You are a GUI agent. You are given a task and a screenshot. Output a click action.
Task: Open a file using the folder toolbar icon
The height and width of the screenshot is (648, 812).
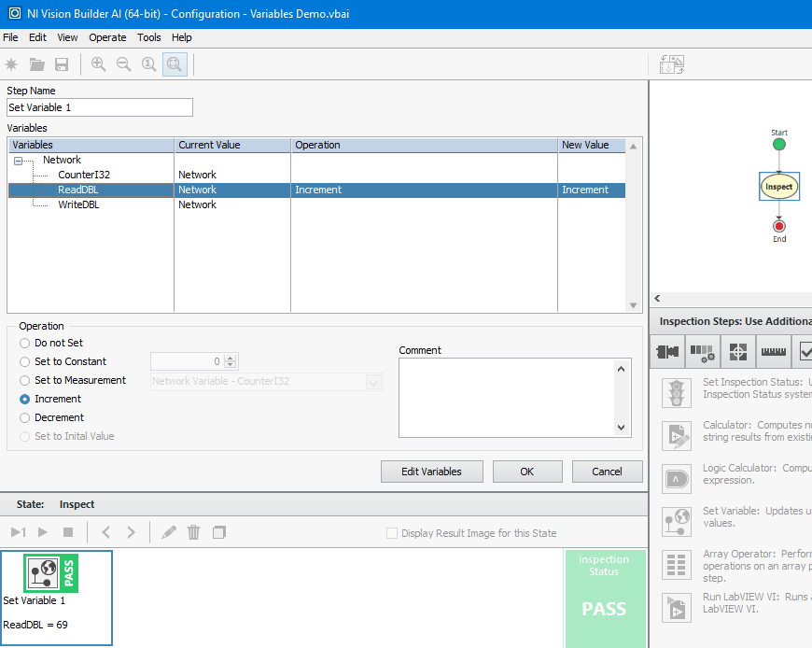(x=36, y=63)
